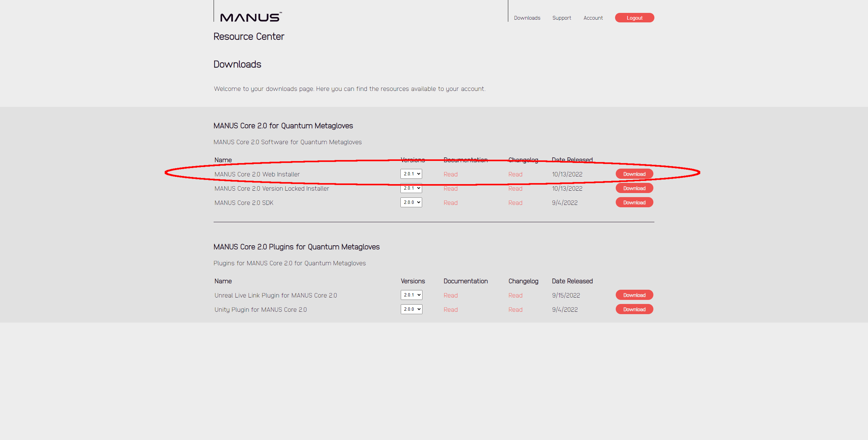Viewport: 868px width, 440px height.
Task: Read changelog for Unreal Live Link Plugin
Action: coord(515,295)
